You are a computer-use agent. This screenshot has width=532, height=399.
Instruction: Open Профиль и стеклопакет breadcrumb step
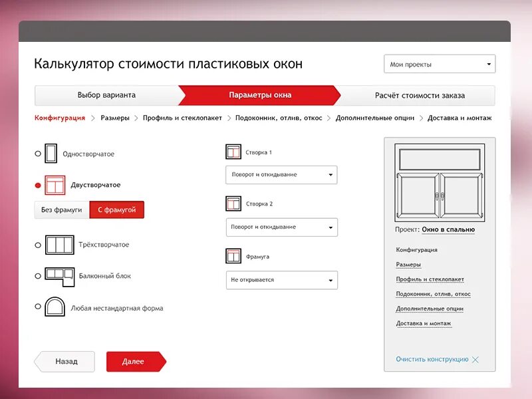coord(182,118)
